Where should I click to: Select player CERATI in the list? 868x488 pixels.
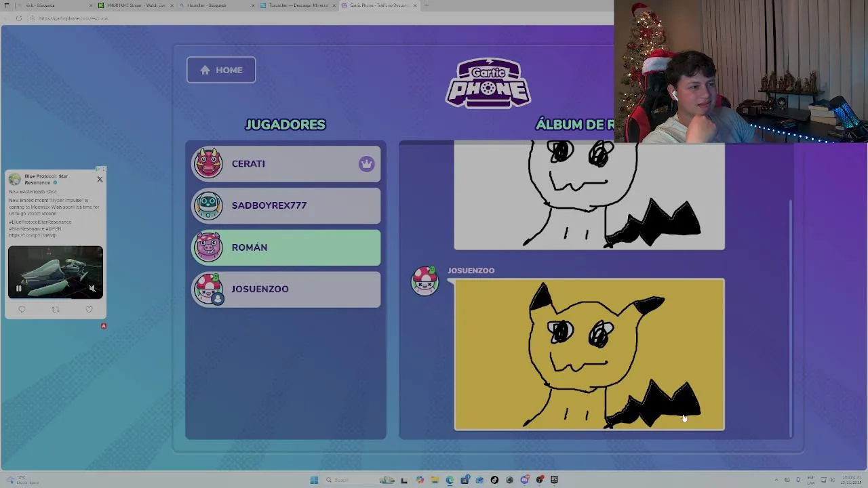[x=285, y=163]
